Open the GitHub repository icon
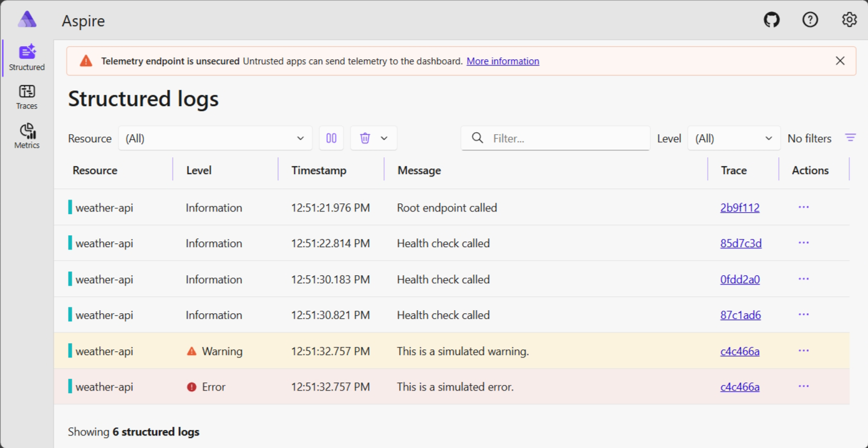868x448 pixels. tap(771, 19)
